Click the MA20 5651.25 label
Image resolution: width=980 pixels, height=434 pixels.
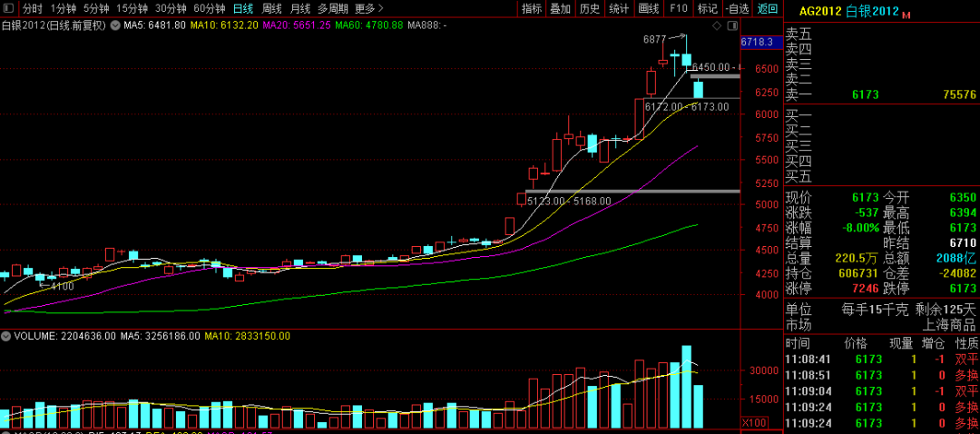tap(297, 25)
